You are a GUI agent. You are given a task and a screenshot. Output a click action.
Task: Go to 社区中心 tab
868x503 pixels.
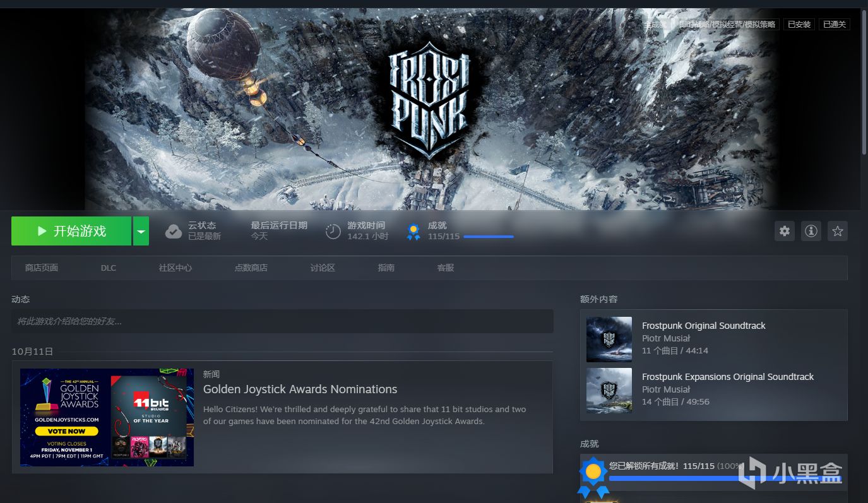(x=175, y=268)
